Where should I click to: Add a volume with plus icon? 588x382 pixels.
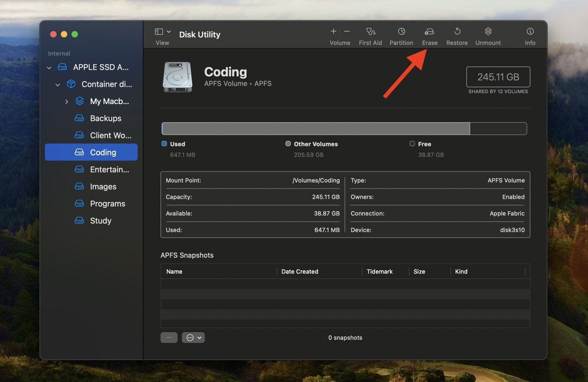point(334,31)
